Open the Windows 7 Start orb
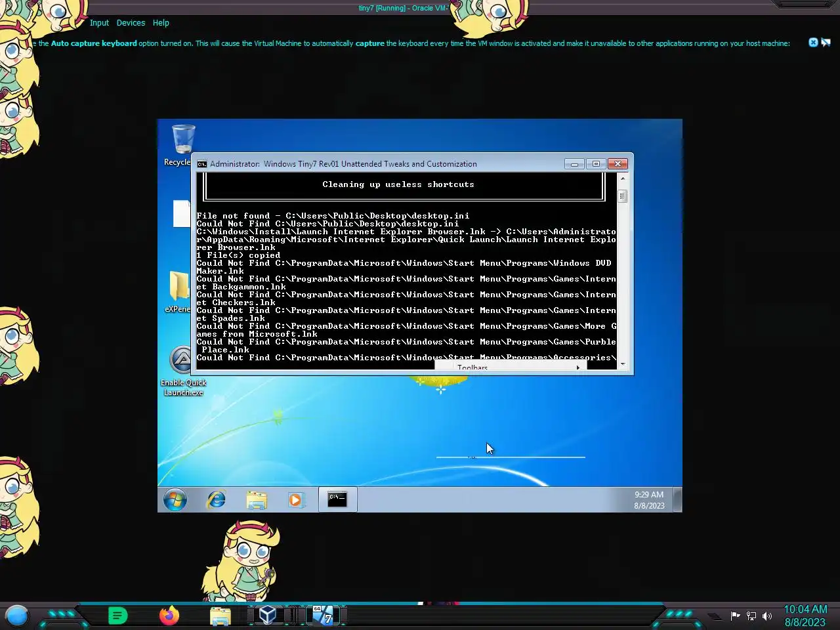This screenshot has width=840, height=630. coord(175,500)
